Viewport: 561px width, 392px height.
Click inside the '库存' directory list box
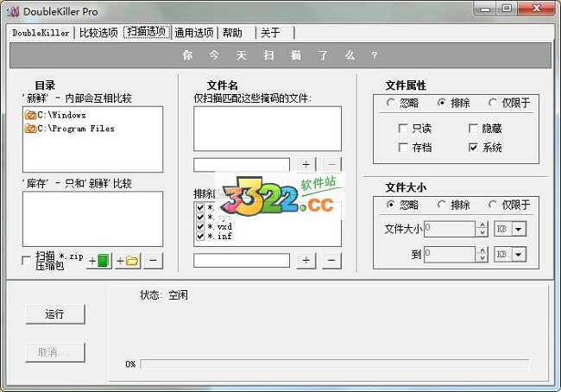tap(92, 218)
